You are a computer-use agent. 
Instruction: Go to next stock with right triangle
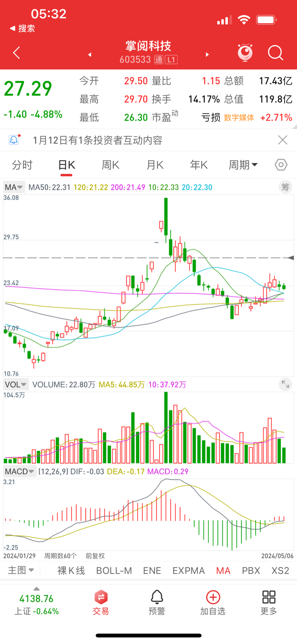[x=207, y=55]
